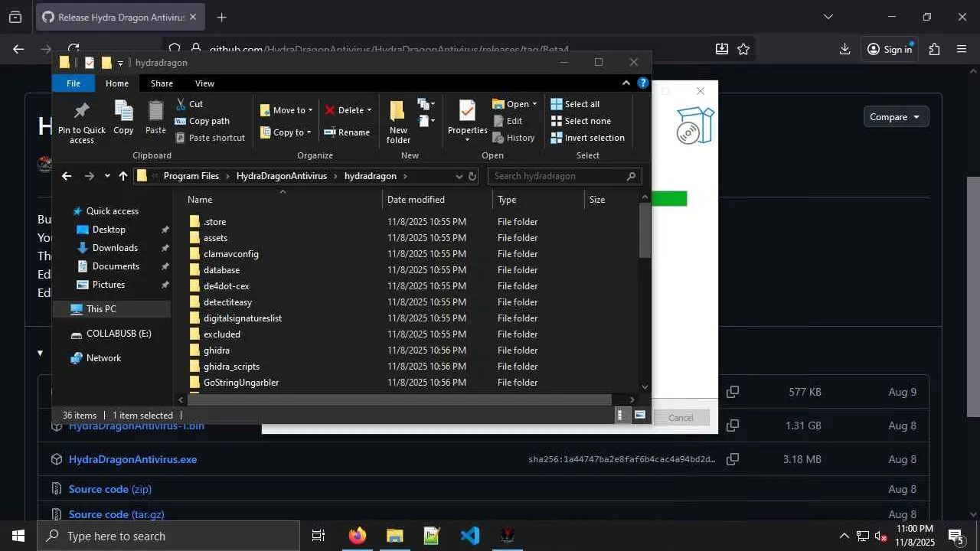This screenshot has width=980, height=551.
Task: Open the Copy to dropdown
Action: point(285,132)
